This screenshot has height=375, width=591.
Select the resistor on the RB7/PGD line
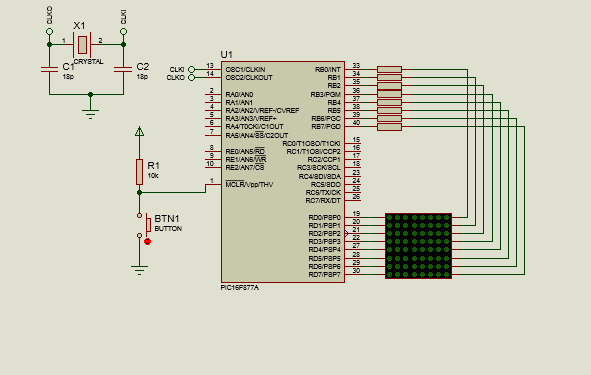coord(389,127)
